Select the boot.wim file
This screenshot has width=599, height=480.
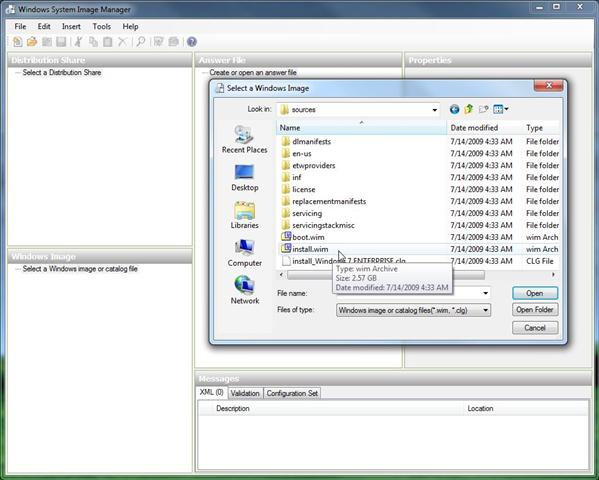tap(303, 237)
